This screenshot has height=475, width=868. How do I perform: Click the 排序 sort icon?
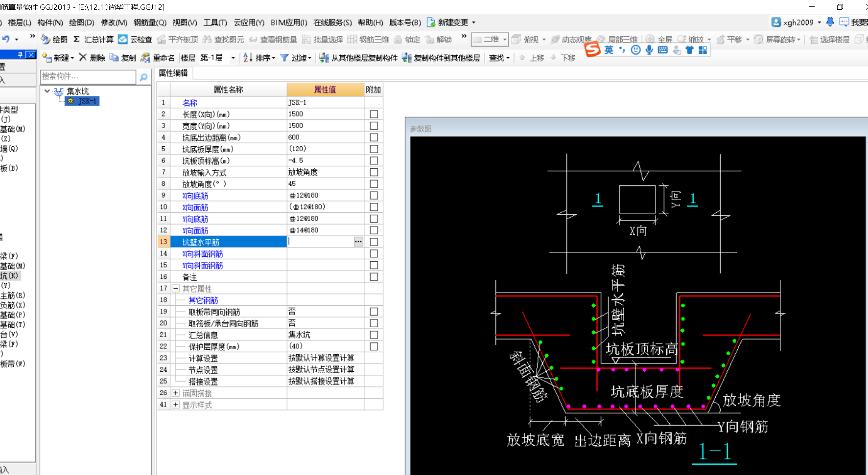248,58
